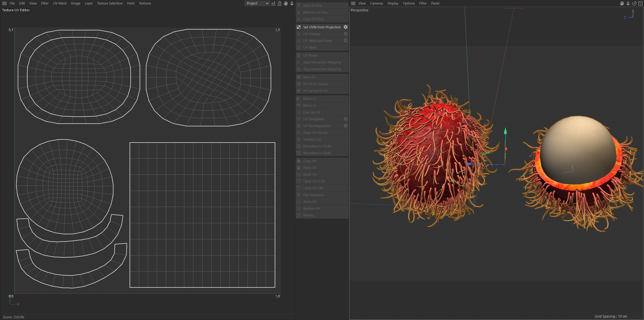Click the Set UVW from Projection command
644x320 pixels.
tap(322, 27)
